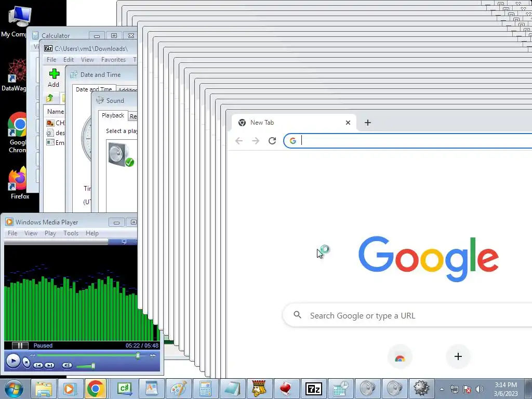The height and width of the screenshot is (399, 532).
Task: Show hidden system tray icons
Action: 442,390
